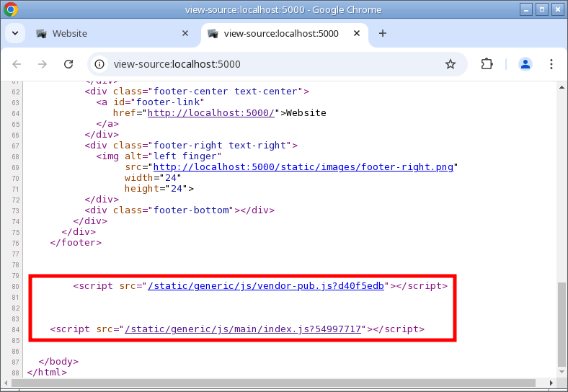Maximize the Chrome window
The width and height of the screenshot is (568, 392).
pyautogui.click(x=542, y=10)
